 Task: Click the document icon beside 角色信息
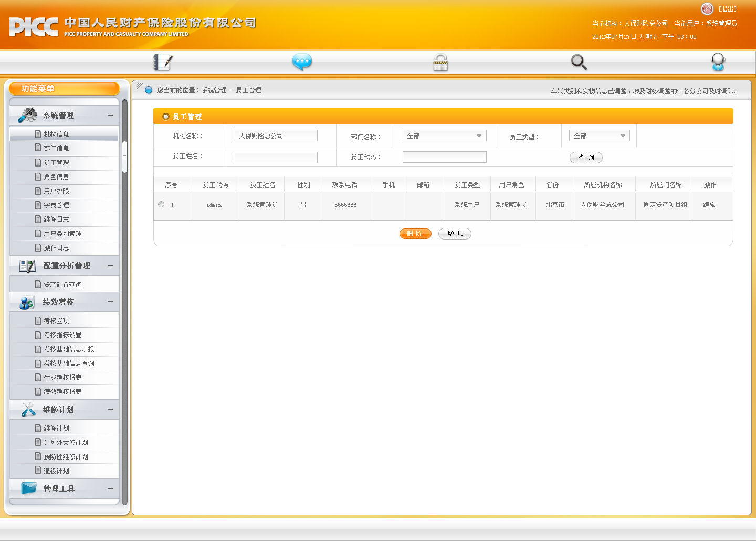(x=38, y=176)
